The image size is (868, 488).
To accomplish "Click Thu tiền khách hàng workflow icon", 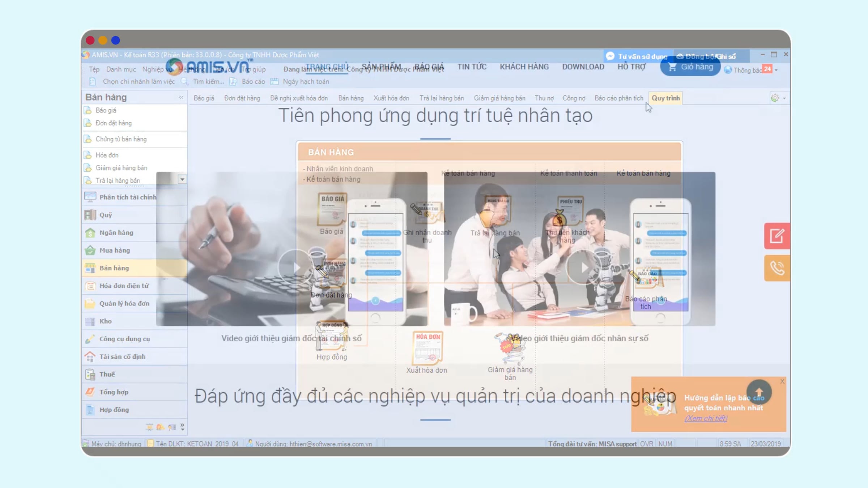I will (x=568, y=212).
